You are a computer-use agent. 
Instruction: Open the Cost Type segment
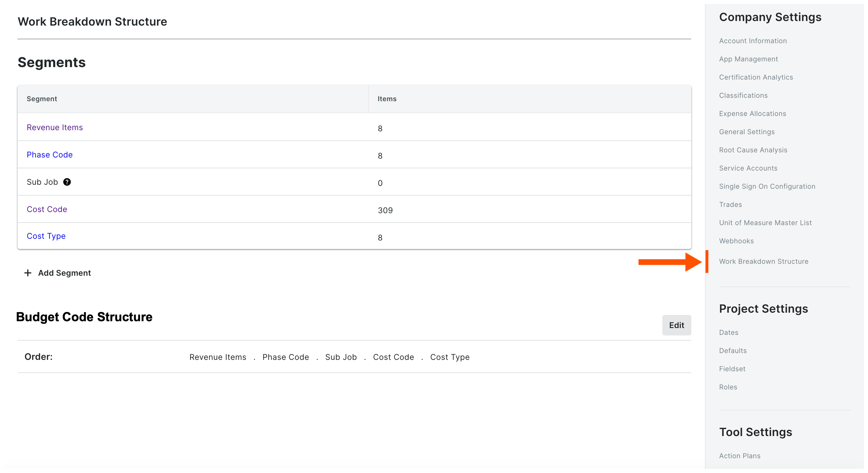46,236
